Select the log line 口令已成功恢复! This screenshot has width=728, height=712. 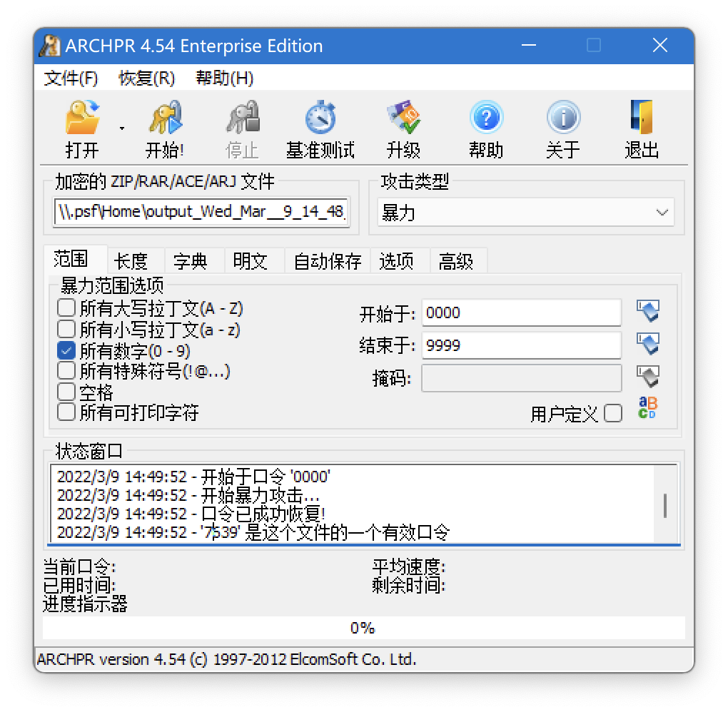pos(191,514)
